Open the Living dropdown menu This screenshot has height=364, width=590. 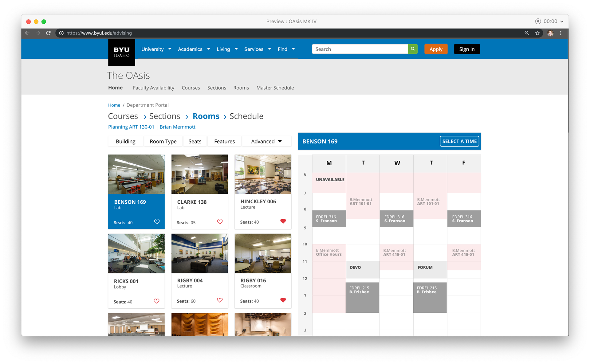point(227,49)
